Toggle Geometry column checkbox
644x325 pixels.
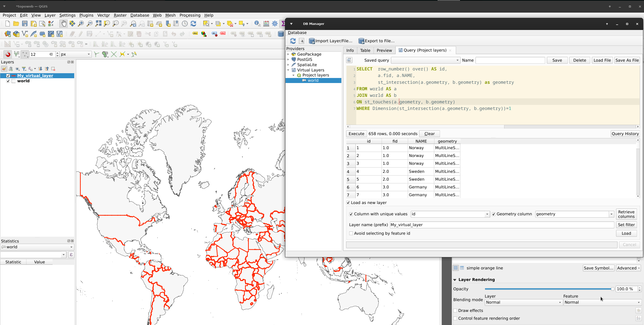click(x=494, y=214)
